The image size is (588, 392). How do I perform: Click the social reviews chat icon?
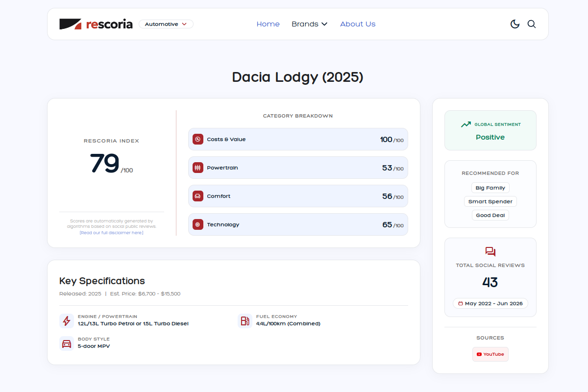coord(490,252)
